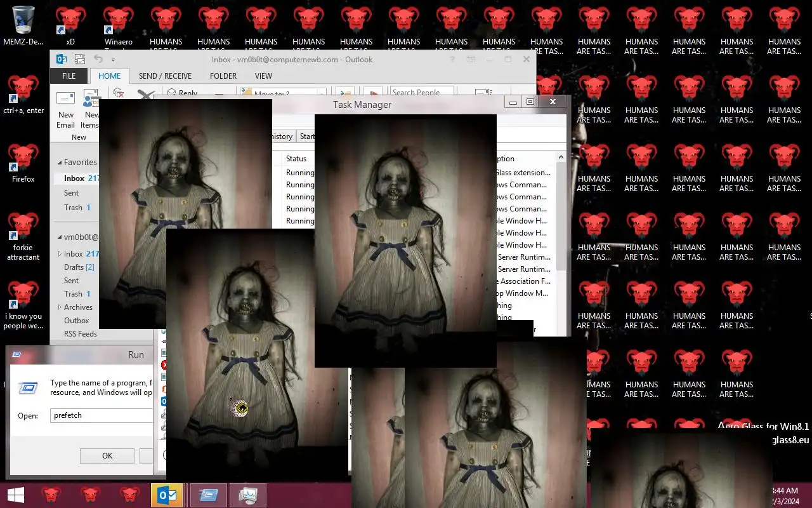The height and width of the screenshot is (508, 812).
Task: Click Send/Receive All Folders in quick access toolbar
Action: click(x=80, y=59)
